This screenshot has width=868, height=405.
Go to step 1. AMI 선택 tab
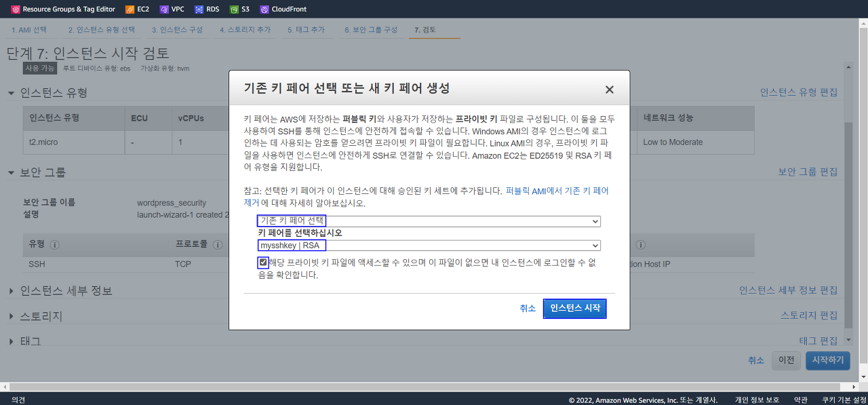29,31
